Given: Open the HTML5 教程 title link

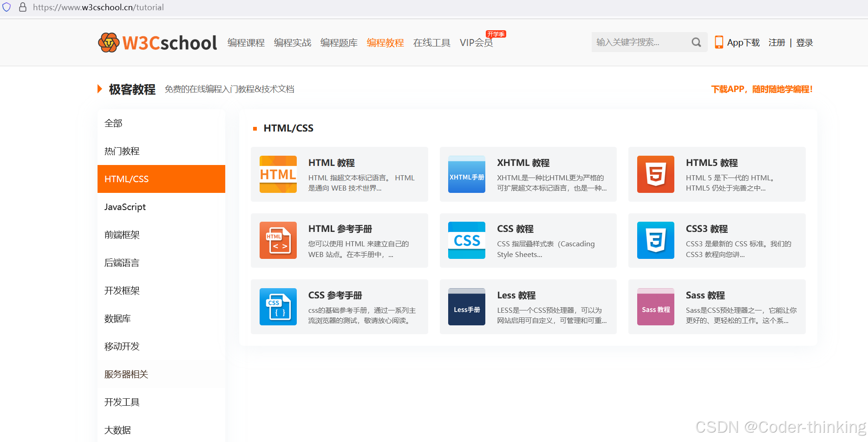Looking at the screenshot, I should (711, 163).
